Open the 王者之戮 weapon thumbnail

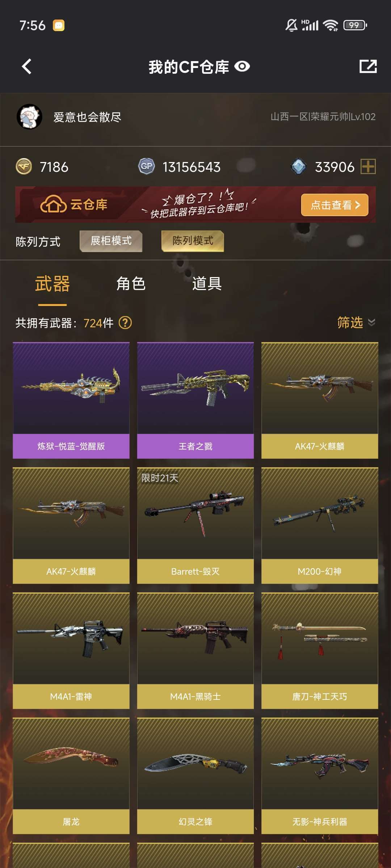pyautogui.click(x=195, y=388)
